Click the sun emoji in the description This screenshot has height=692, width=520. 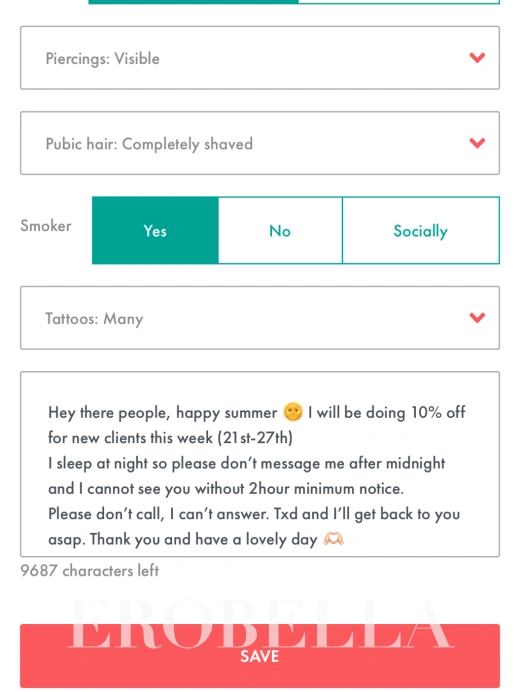coord(293,412)
